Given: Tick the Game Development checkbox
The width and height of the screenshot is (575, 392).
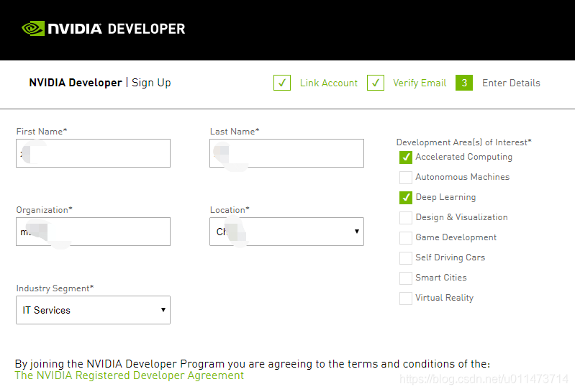Looking at the screenshot, I should click(406, 238).
